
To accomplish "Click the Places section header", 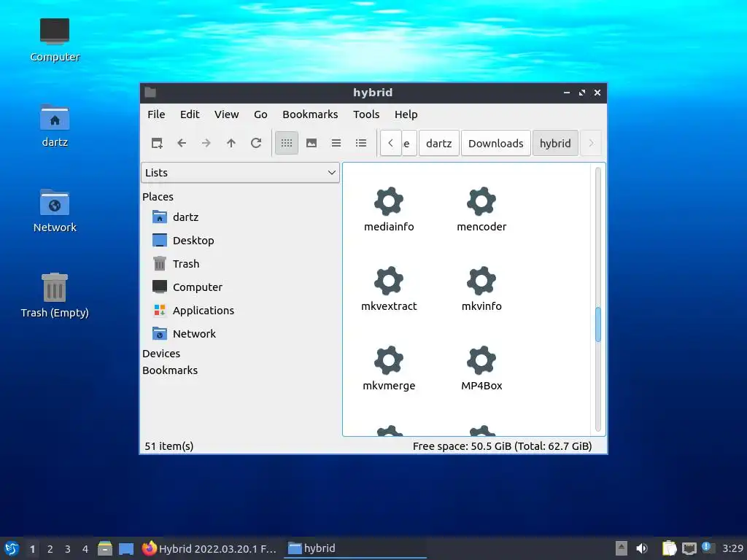I will (158, 197).
